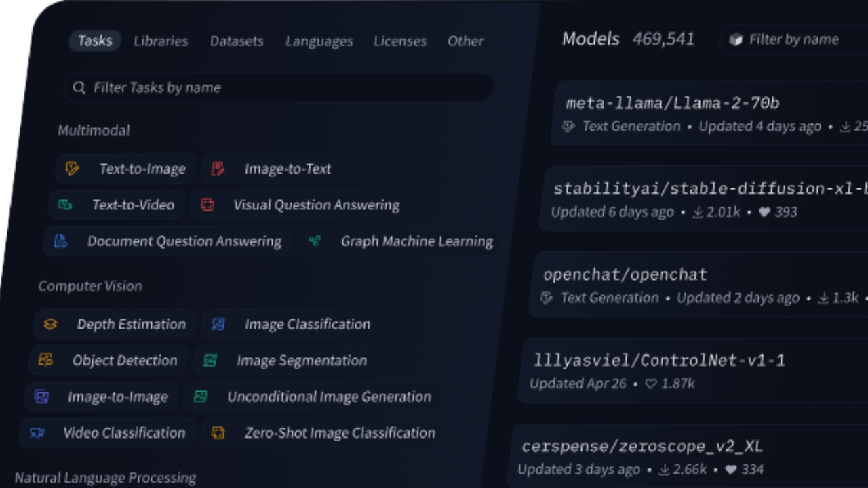Click the 'Updated 3 days ago' text

click(x=579, y=469)
